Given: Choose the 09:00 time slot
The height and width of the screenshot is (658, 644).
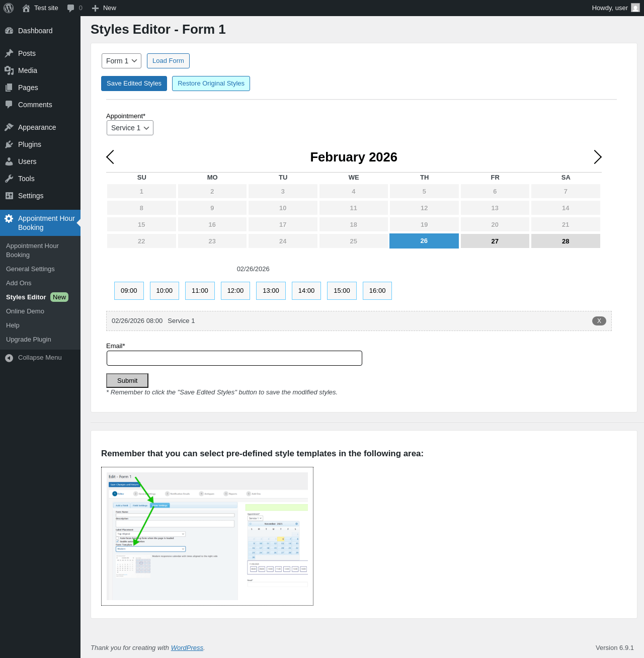Looking at the screenshot, I should coord(129,291).
